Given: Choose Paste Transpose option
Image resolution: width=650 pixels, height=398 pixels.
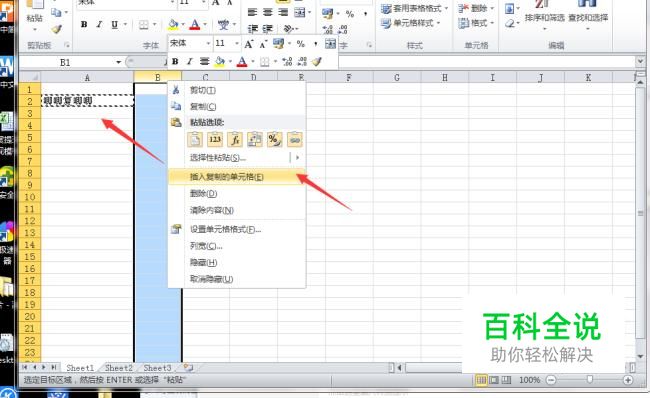Looking at the screenshot, I should point(255,140).
